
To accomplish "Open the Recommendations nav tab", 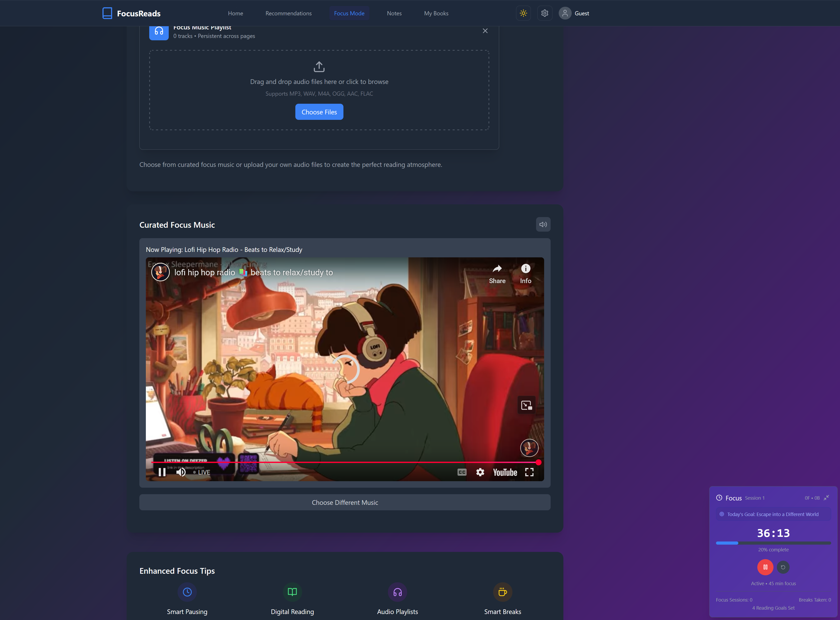I will point(288,13).
